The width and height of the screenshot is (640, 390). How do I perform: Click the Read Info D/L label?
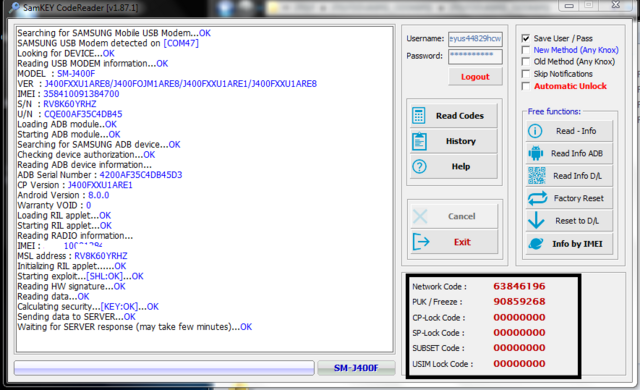tap(577, 176)
